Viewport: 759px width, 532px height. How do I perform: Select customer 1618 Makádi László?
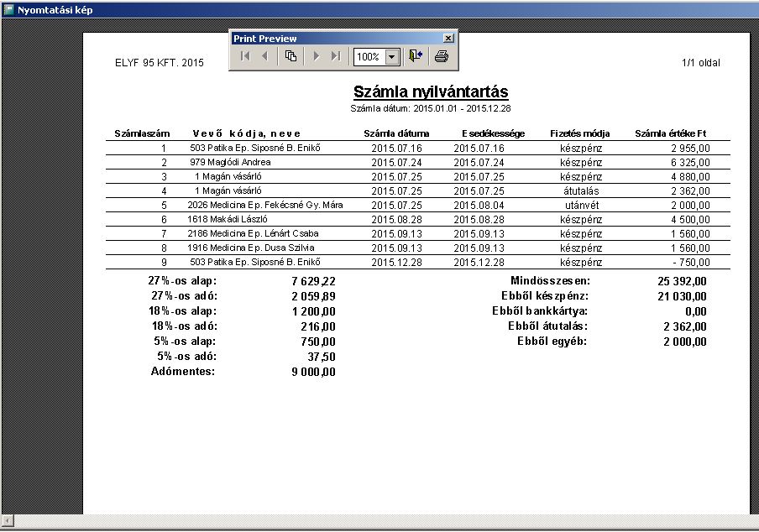point(228,219)
